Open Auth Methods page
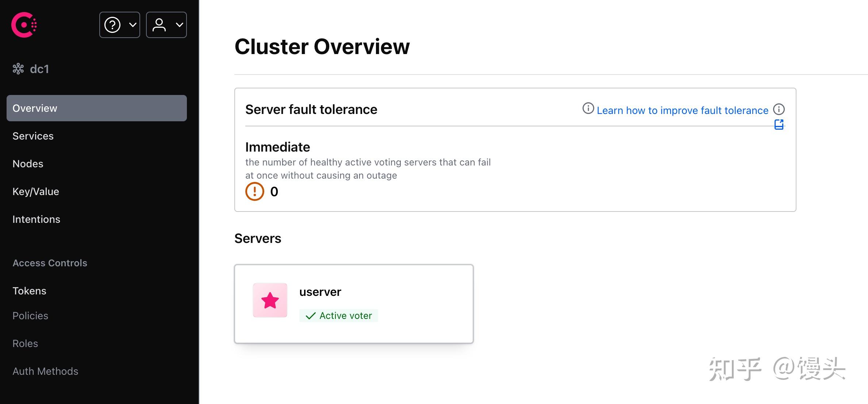 45,371
